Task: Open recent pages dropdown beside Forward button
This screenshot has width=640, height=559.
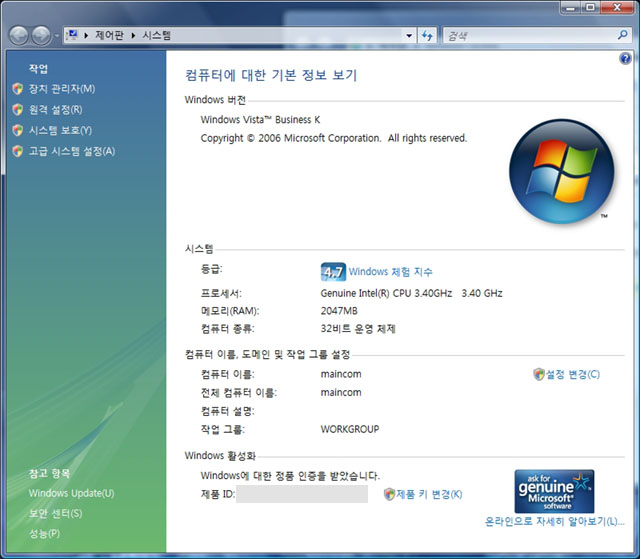Action: pyautogui.click(x=57, y=36)
